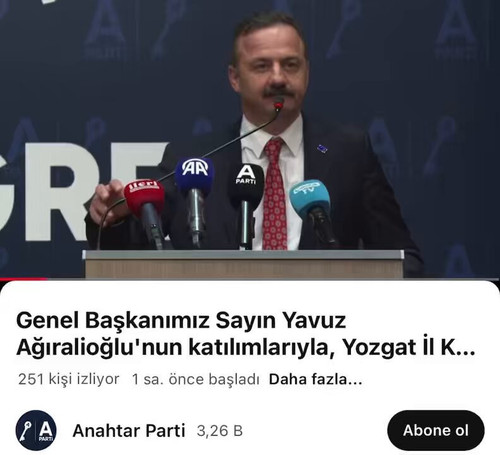
Task: Click the wooden podium front
Action: (243, 267)
